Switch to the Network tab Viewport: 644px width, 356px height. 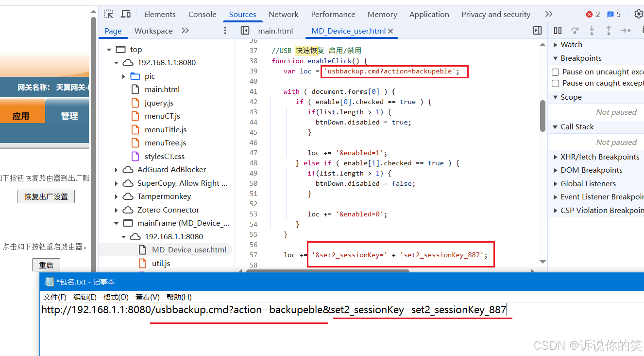[x=284, y=14]
